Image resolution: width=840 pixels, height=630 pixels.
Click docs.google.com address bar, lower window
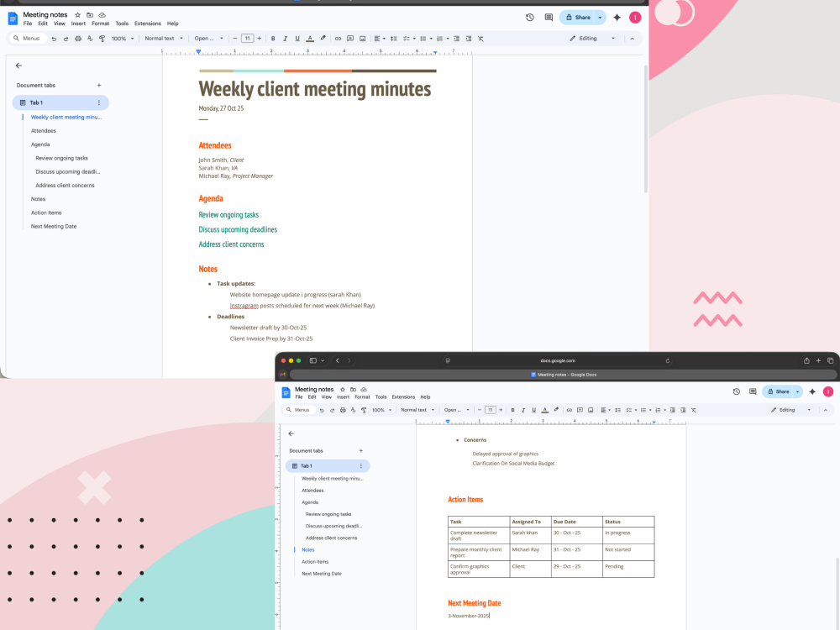click(x=558, y=361)
